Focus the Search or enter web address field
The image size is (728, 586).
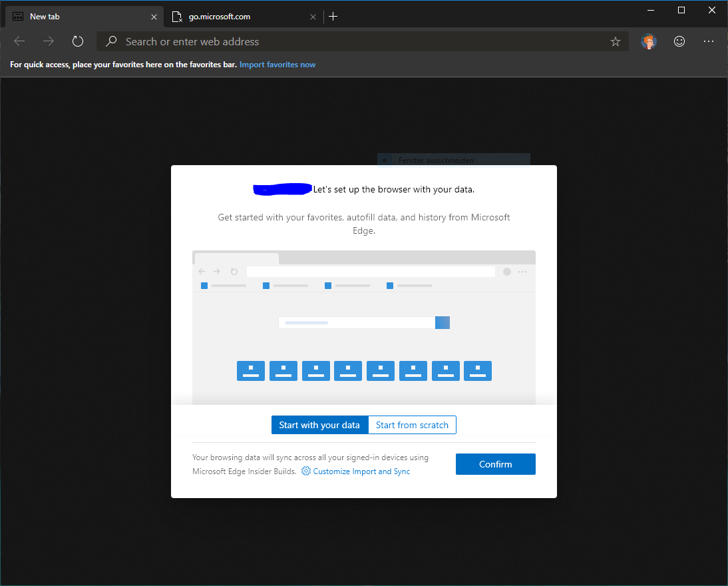click(359, 41)
